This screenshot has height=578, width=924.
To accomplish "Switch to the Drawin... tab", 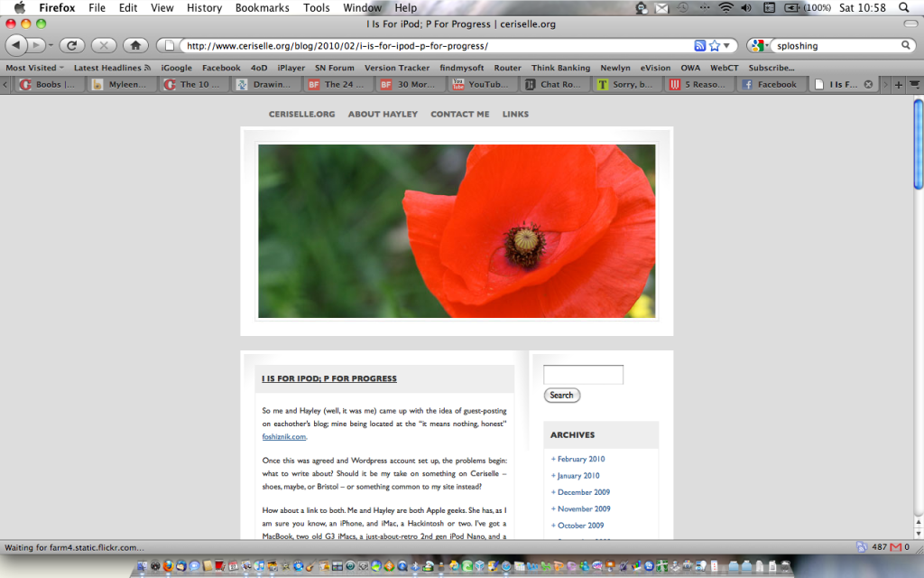I will coord(264,84).
